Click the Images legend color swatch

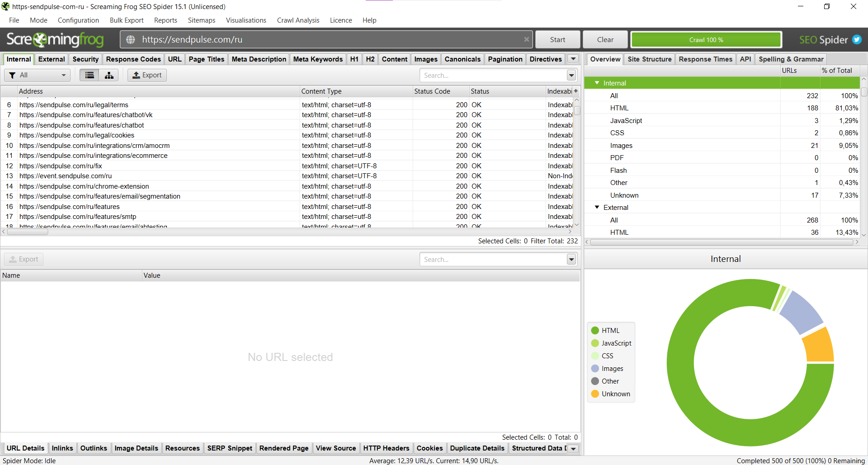tap(595, 369)
